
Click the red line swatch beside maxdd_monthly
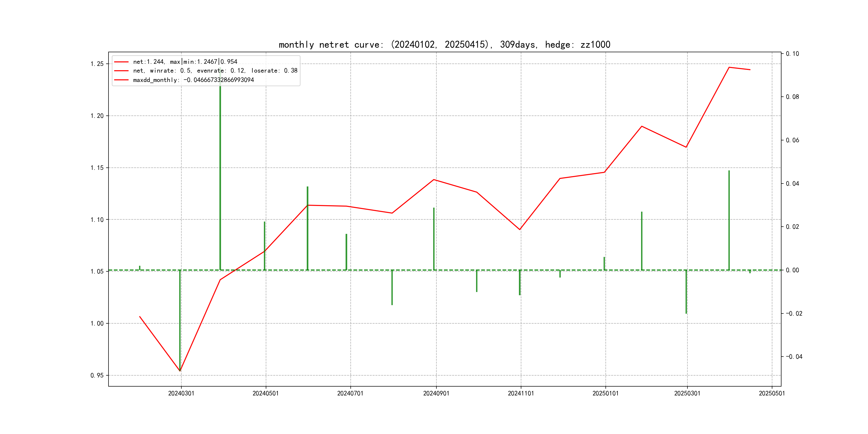tap(121, 80)
